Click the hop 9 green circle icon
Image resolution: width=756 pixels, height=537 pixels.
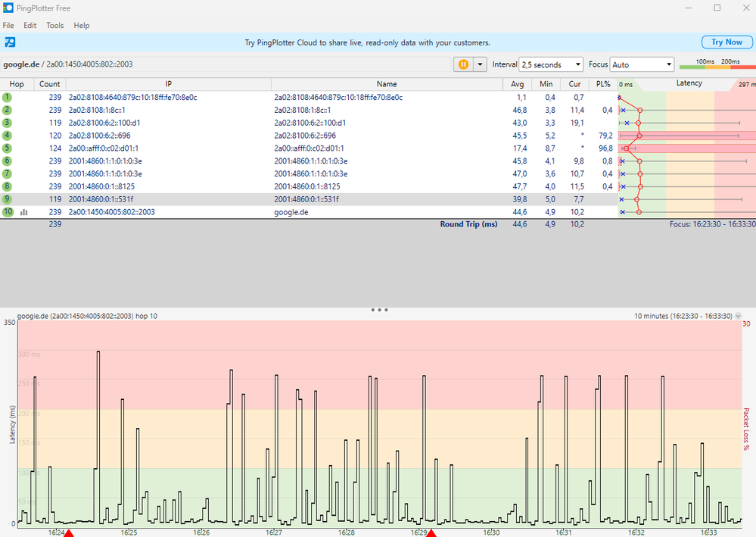7,198
